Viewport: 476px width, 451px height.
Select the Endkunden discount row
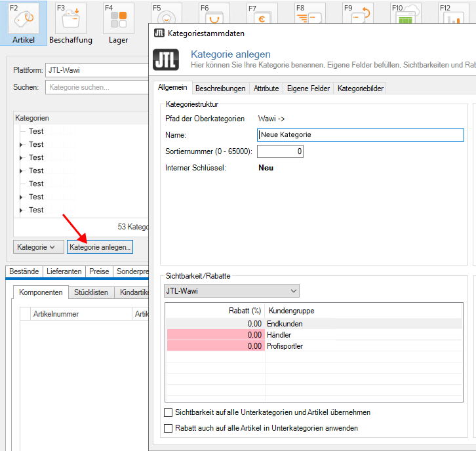[314, 324]
